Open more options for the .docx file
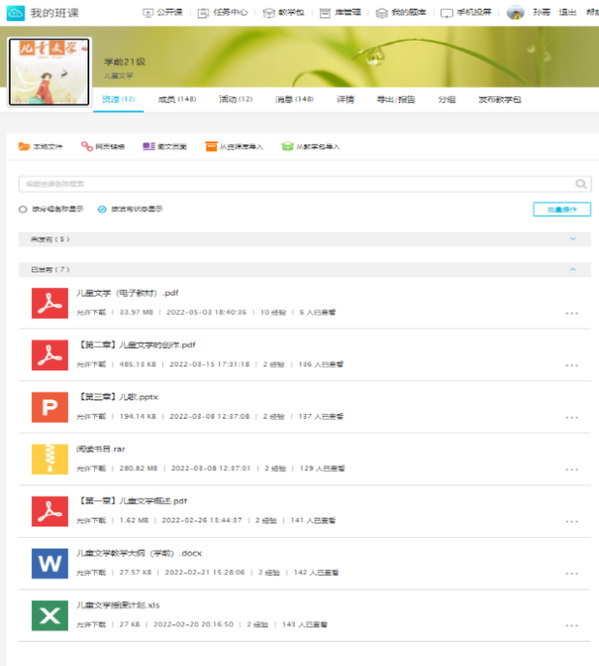This screenshot has height=666, width=599. pyautogui.click(x=572, y=573)
